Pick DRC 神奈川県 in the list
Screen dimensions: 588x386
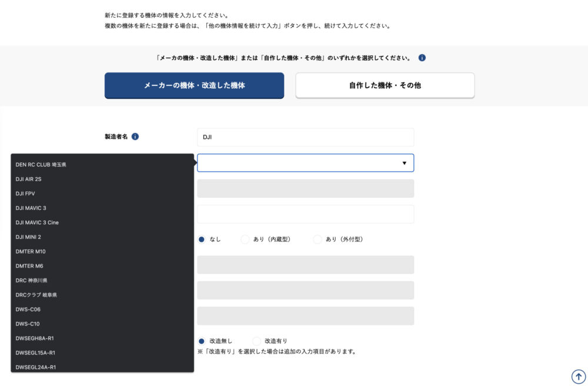pyautogui.click(x=102, y=281)
